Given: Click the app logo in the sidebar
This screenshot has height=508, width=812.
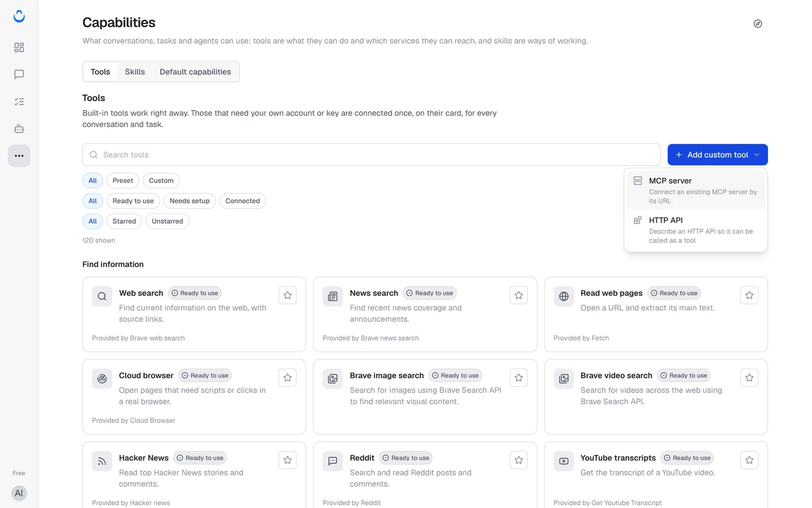Looking at the screenshot, I should 19,16.
